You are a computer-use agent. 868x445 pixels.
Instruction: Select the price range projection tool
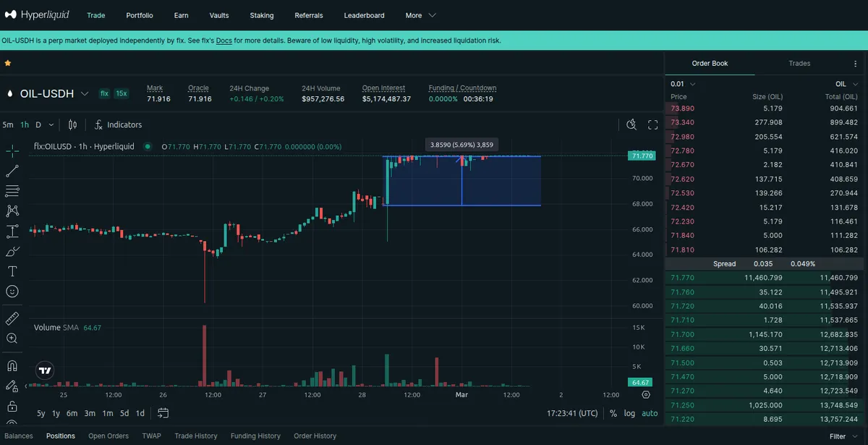click(x=12, y=232)
